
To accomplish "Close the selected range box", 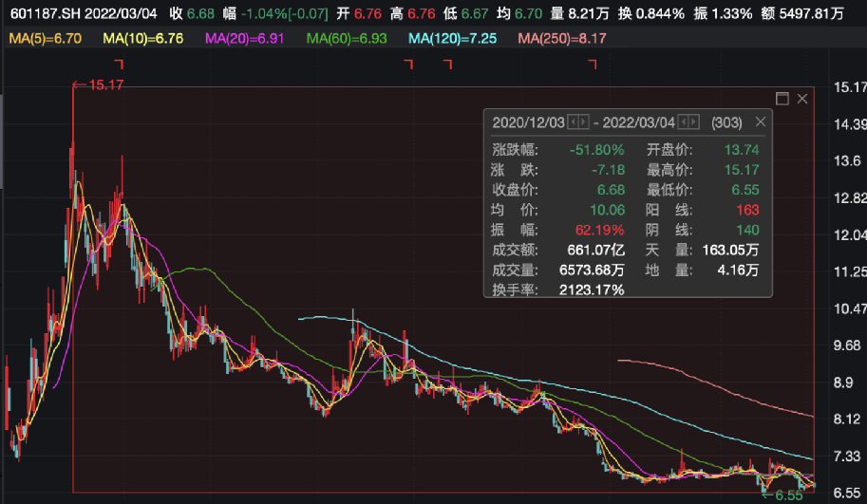I will tap(802, 99).
